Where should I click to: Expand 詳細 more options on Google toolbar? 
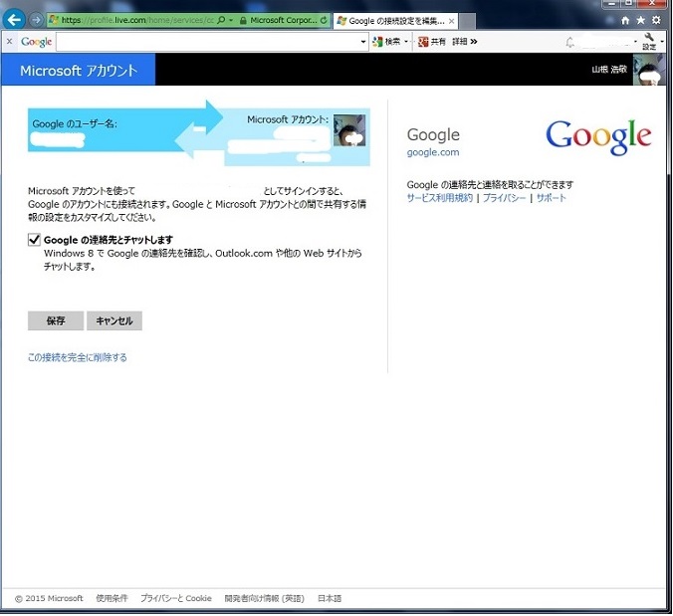(x=464, y=41)
